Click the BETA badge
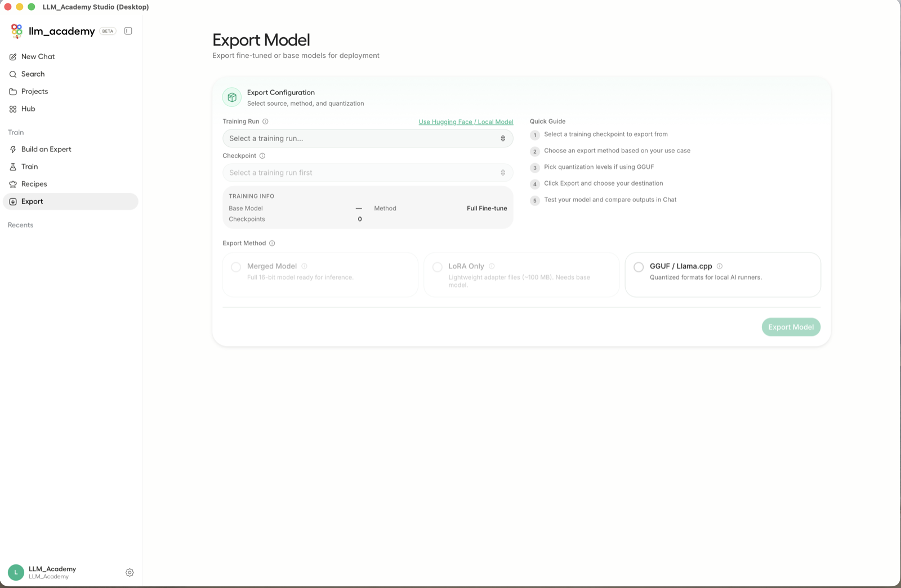The height and width of the screenshot is (588, 901). click(108, 31)
